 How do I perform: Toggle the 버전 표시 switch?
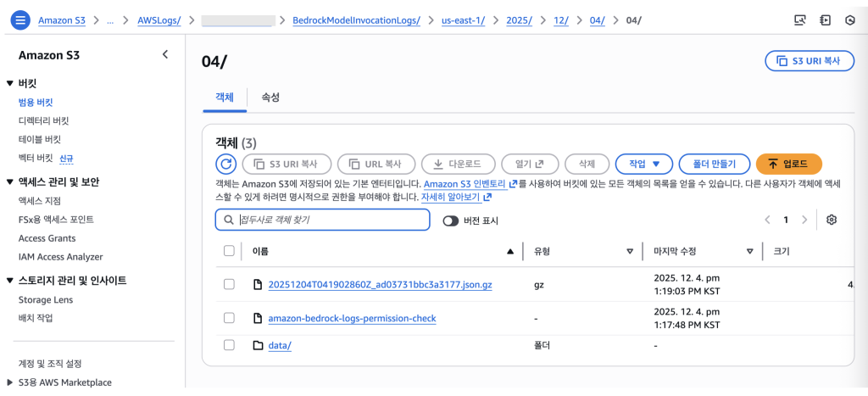click(451, 220)
